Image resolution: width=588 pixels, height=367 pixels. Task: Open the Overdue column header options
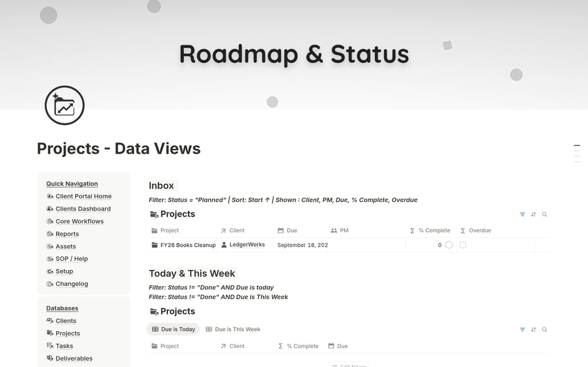click(x=479, y=230)
